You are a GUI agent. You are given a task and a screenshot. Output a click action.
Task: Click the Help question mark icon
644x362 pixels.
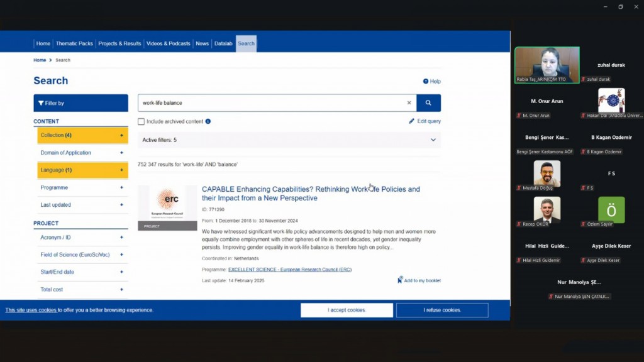[x=426, y=81]
